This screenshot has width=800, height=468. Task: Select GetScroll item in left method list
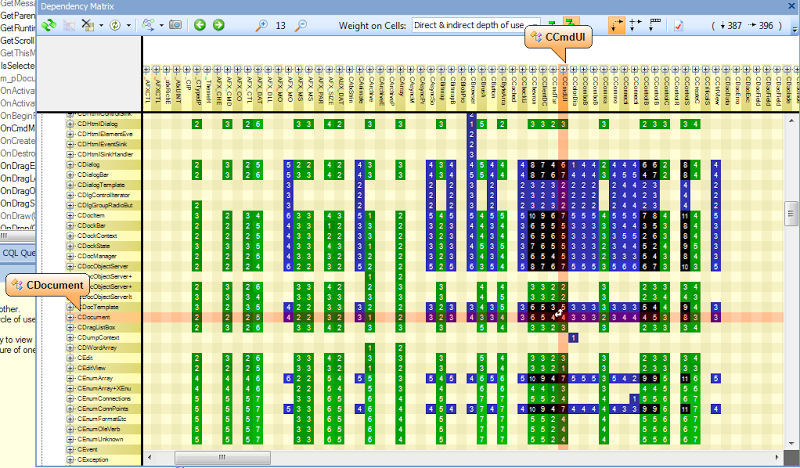coord(18,40)
